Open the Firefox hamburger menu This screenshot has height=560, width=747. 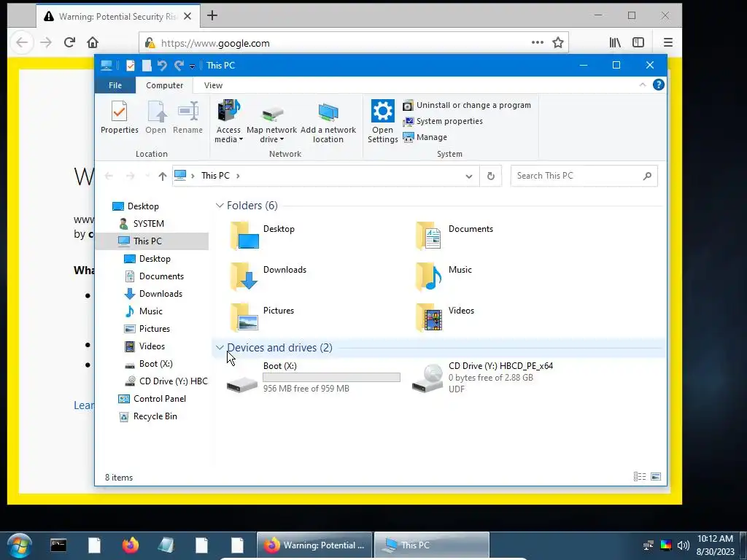[668, 43]
